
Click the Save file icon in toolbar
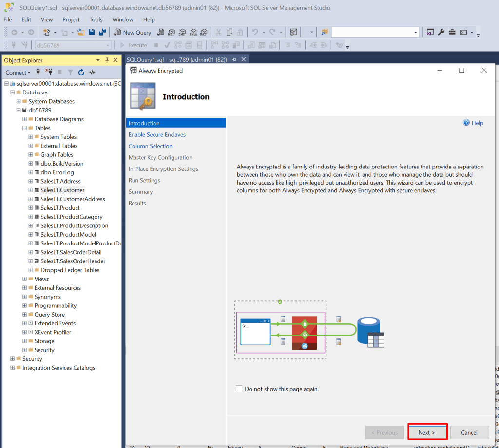[92, 32]
